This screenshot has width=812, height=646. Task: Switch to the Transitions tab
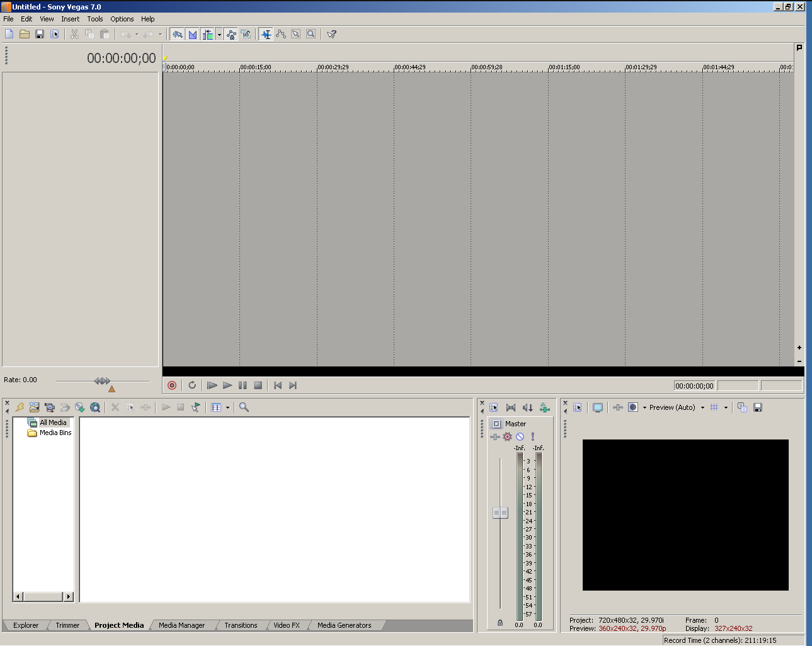pyautogui.click(x=241, y=625)
